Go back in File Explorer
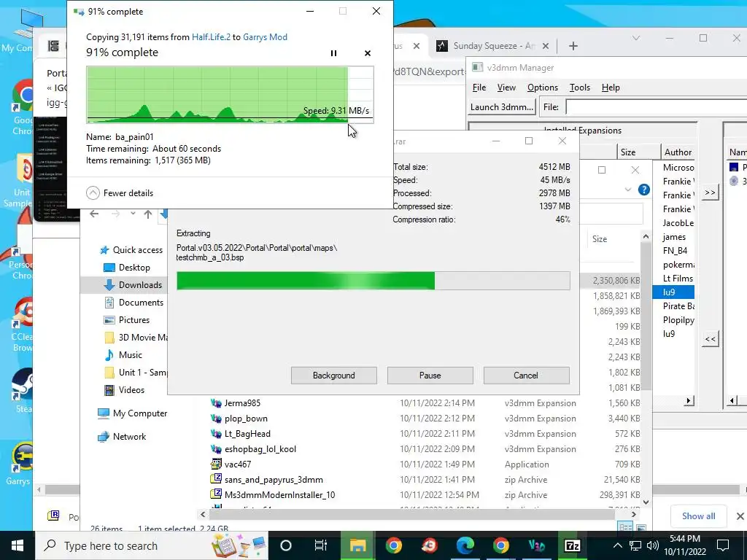The width and height of the screenshot is (747, 560). point(94,214)
